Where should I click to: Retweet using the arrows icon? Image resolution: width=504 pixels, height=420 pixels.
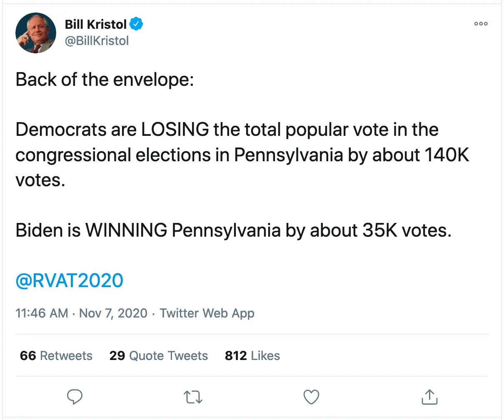click(x=193, y=397)
